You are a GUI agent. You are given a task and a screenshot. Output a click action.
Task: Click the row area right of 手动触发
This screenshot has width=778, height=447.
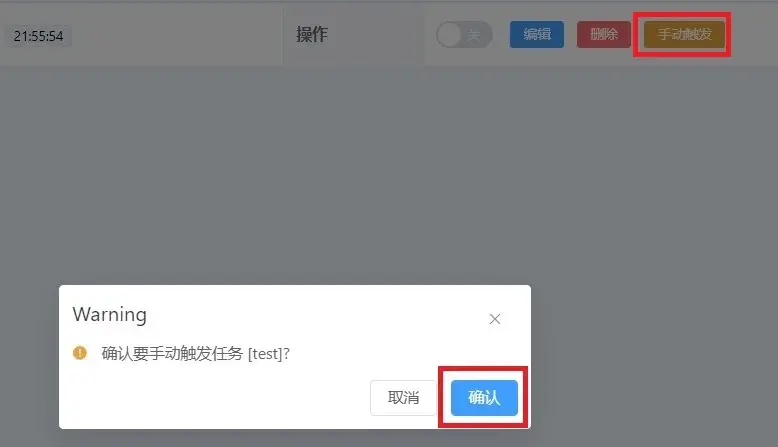[754, 35]
